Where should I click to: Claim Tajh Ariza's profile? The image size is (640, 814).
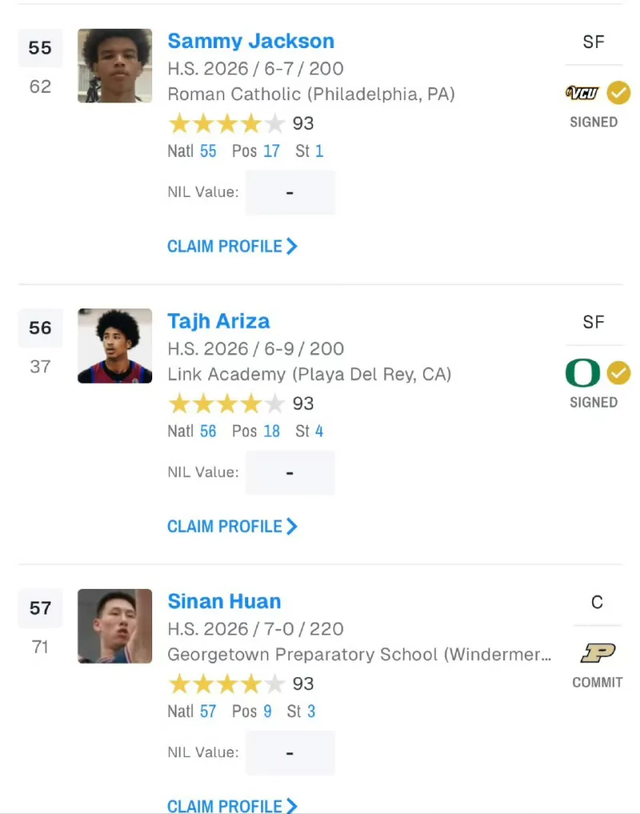click(x=232, y=526)
